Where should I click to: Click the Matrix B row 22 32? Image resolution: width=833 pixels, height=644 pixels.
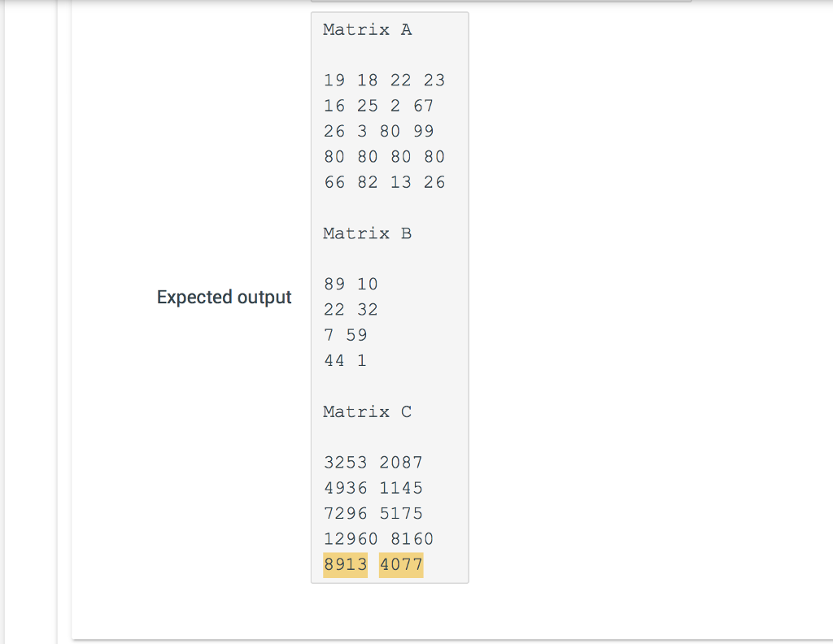(350, 309)
